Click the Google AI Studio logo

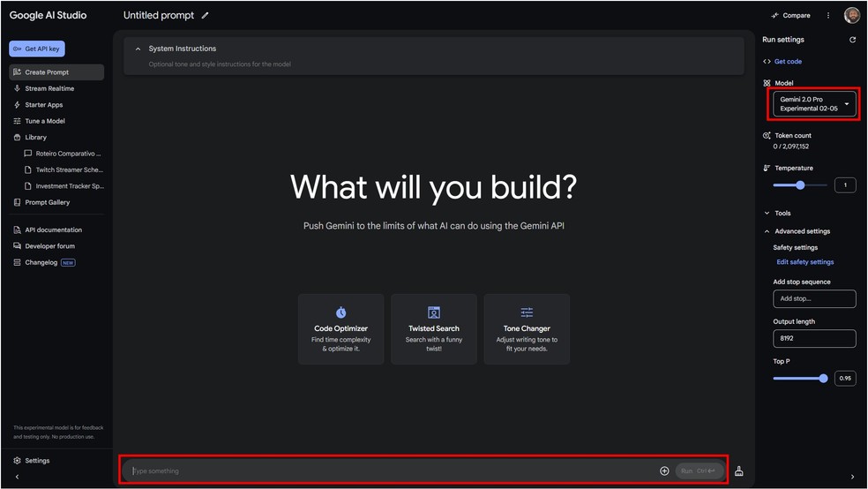click(49, 16)
